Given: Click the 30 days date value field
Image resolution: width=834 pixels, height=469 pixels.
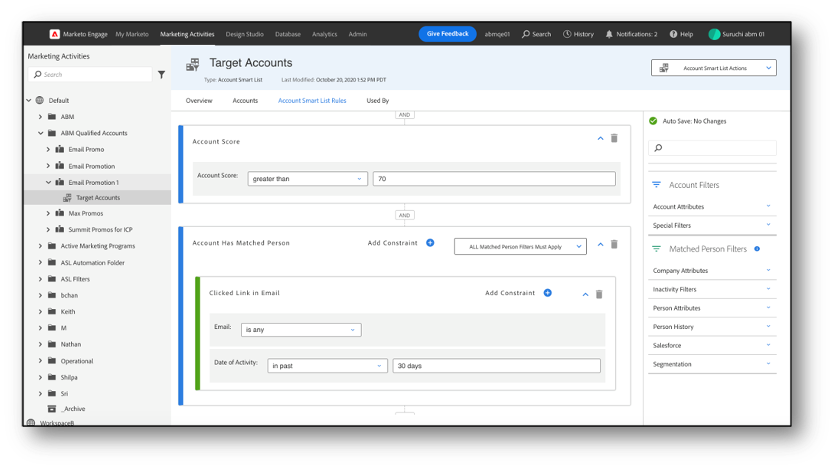Looking at the screenshot, I should [x=497, y=366].
